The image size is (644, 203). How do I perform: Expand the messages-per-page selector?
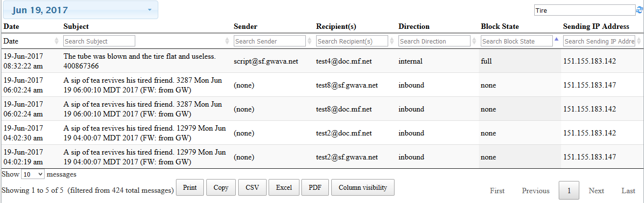[33, 174]
